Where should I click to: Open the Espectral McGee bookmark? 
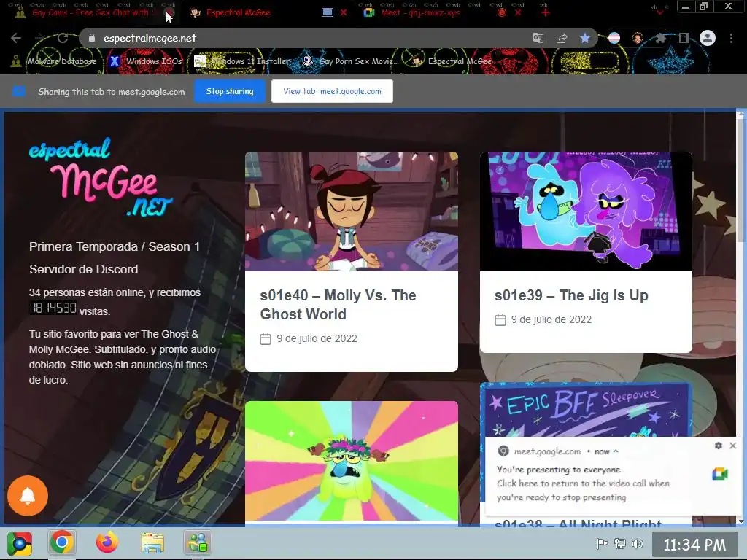pos(452,61)
